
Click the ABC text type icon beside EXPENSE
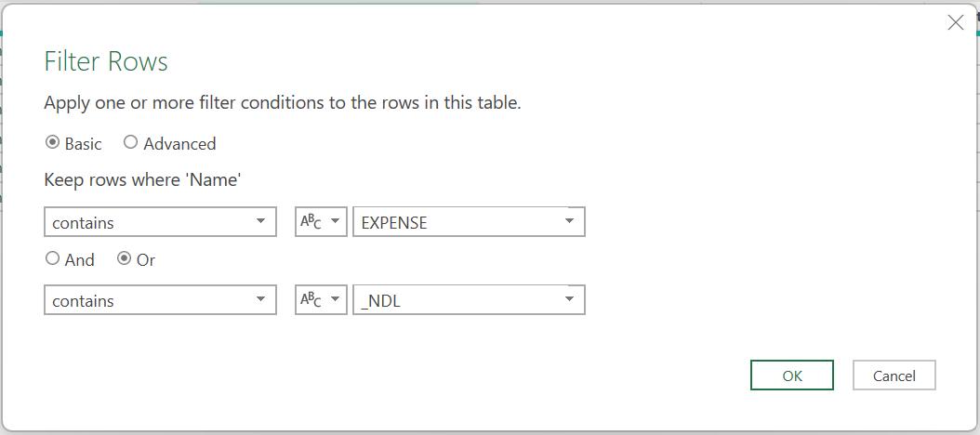pyautogui.click(x=311, y=222)
